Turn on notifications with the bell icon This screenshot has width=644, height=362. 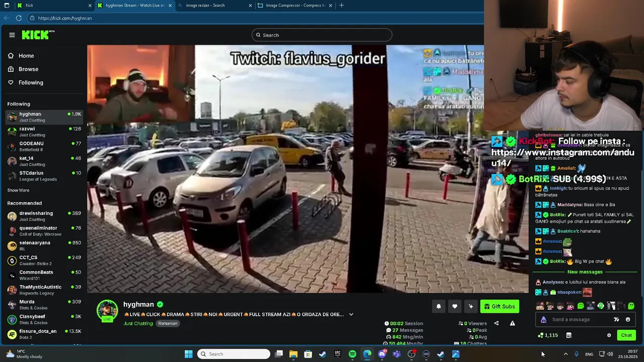(439, 306)
